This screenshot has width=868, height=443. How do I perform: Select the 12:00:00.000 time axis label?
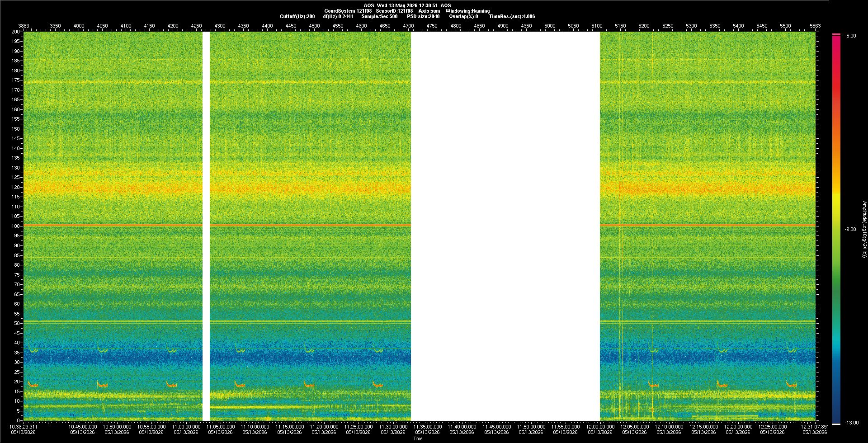point(601,426)
